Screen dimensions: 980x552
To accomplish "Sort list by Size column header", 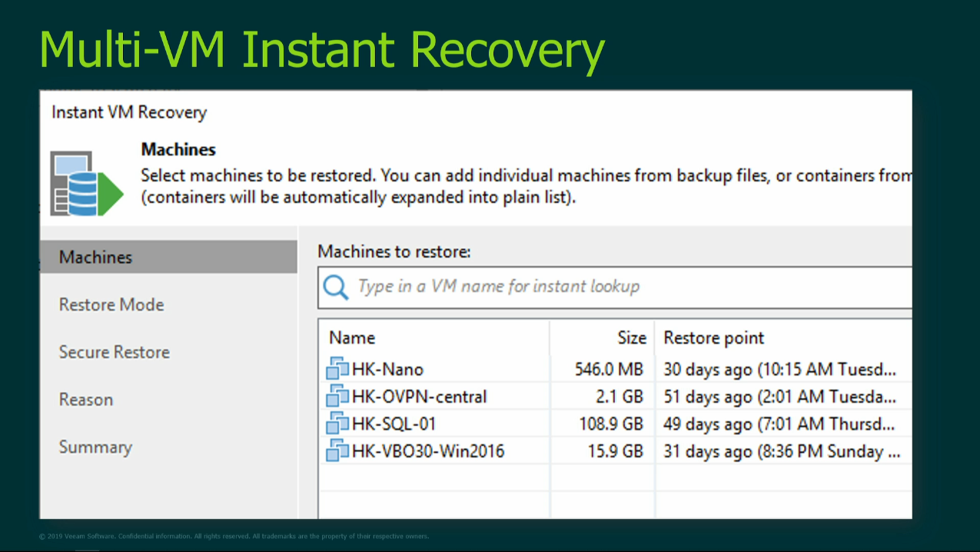I will pos(630,338).
